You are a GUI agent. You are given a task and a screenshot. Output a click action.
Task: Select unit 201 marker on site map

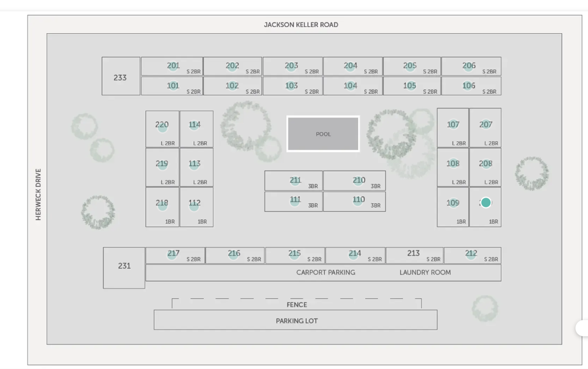point(173,66)
